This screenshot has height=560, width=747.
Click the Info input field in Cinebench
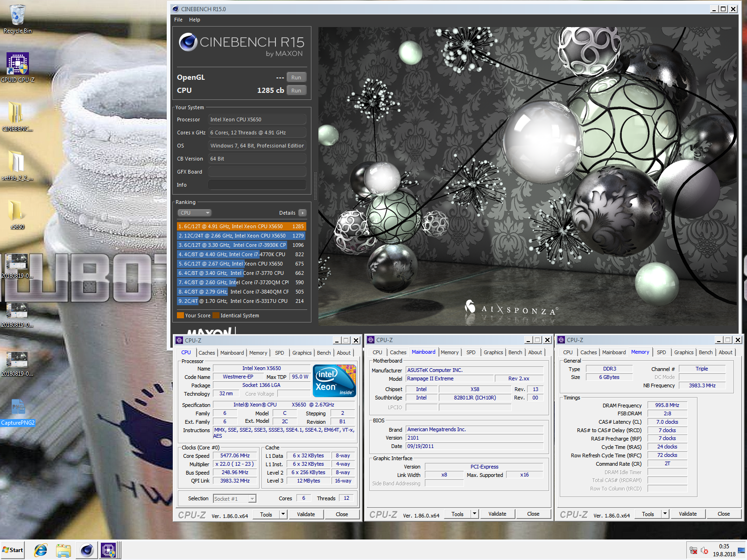[257, 185]
